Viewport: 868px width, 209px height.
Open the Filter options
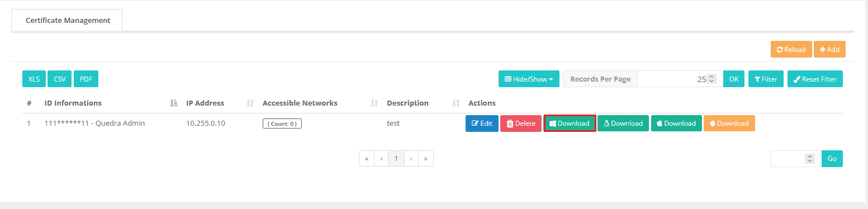765,79
